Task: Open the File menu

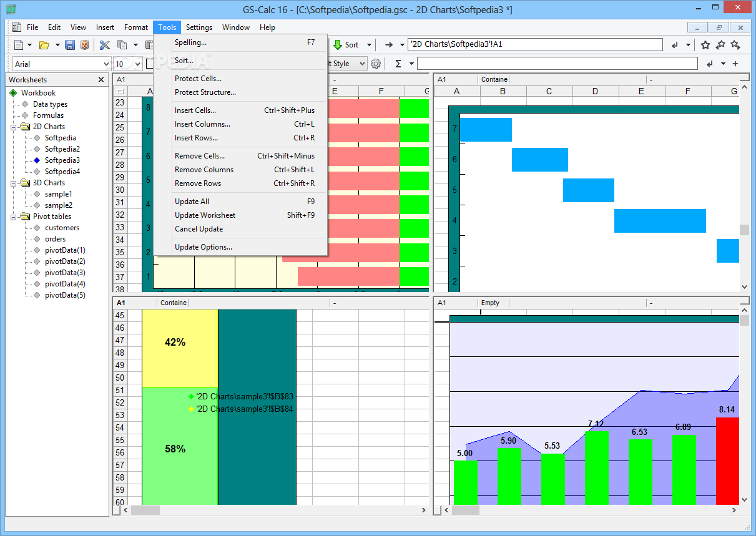Action: [32, 27]
